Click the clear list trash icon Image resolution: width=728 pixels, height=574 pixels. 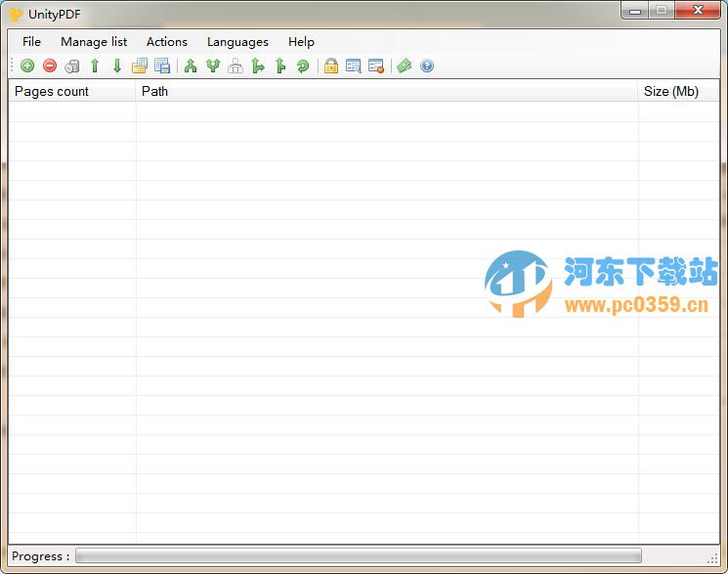[72, 66]
